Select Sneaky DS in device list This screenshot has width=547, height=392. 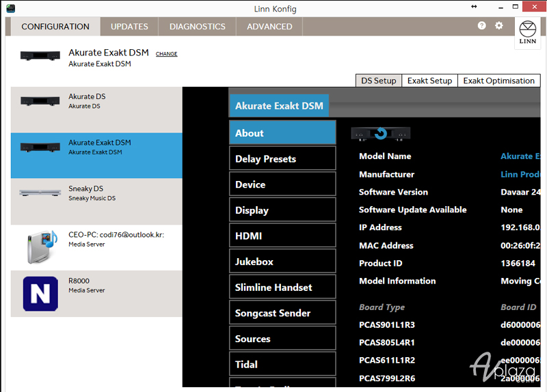[x=96, y=201]
